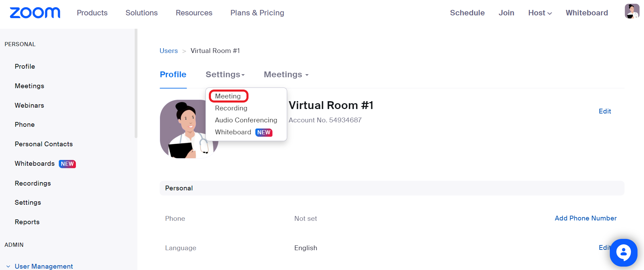Image resolution: width=644 pixels, height=270 pixels.
Task: Open the chat support bubble
Action: [x=623, y=253]
